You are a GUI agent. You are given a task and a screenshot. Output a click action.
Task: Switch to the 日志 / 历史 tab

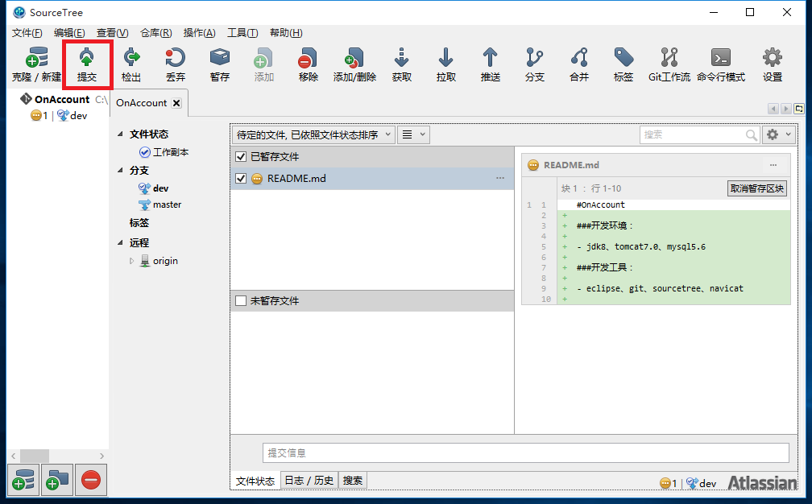(309, 480)
